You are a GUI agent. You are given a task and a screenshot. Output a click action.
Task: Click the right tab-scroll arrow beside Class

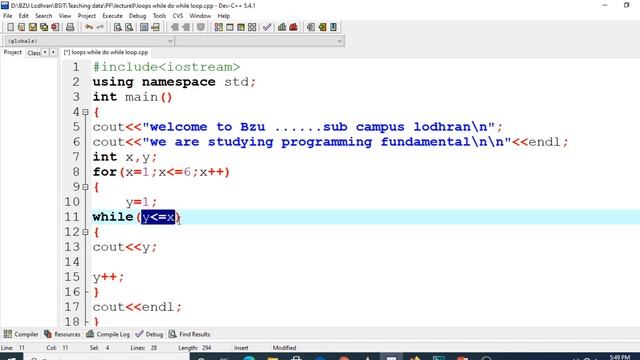tap(53, 52)
